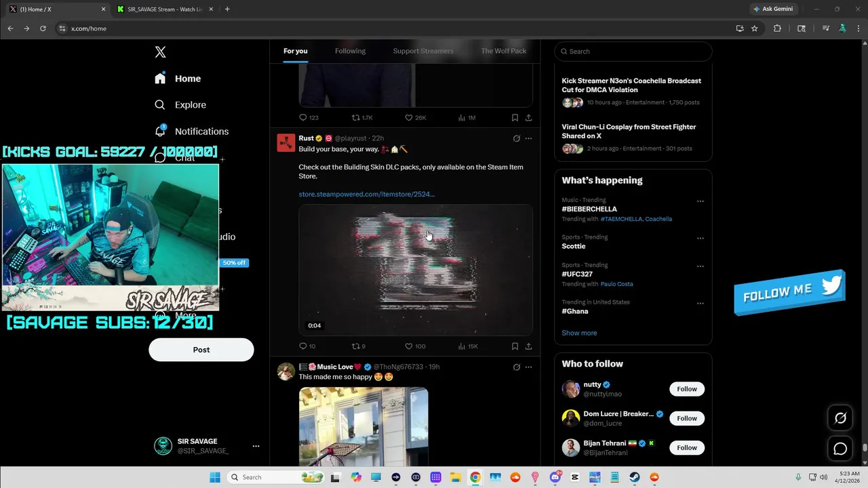Open CapCut from the taskbar
Screen dimensions: 868x488
coord(575,477)
